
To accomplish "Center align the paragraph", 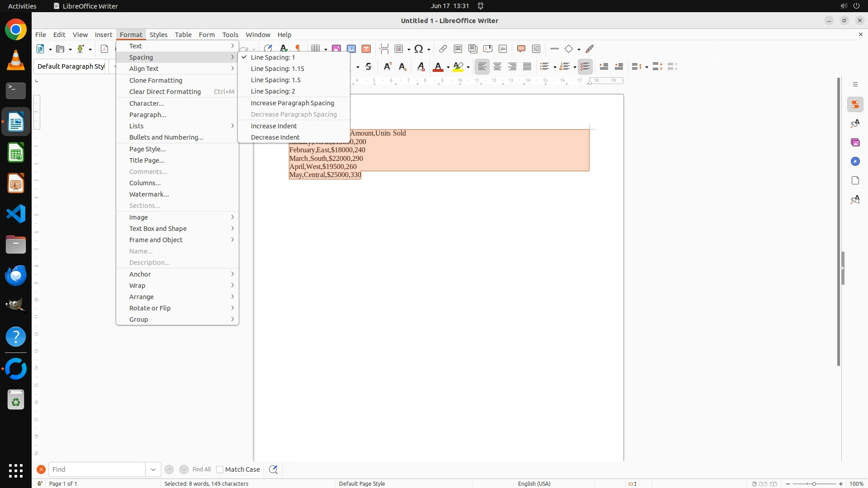I will pyautogui.click(x=497, y=67).
